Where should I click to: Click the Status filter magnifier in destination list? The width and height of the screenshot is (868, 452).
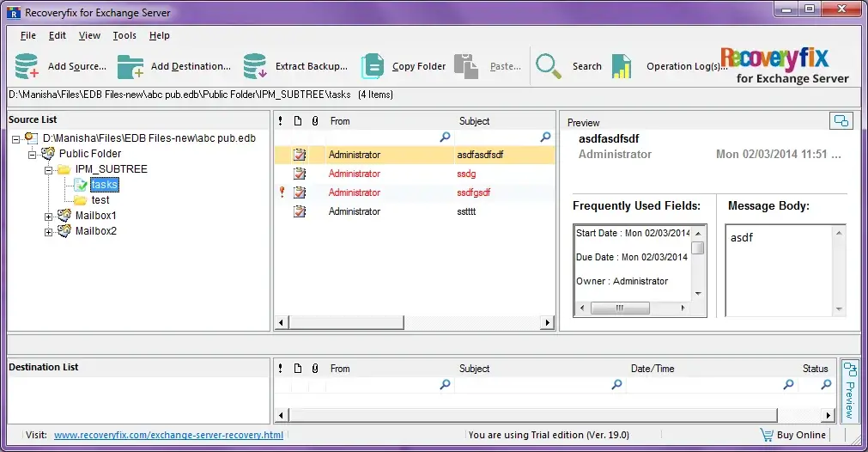coord(826,384)
